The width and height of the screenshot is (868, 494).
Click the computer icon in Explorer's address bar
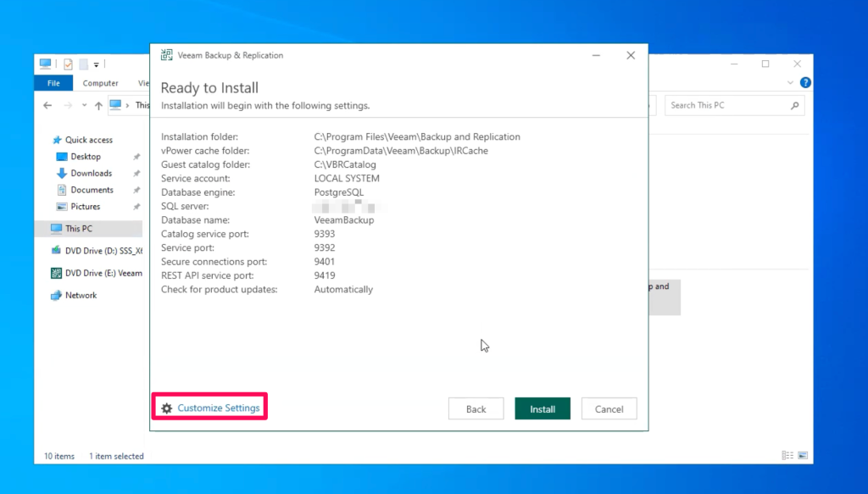click(x=115, y=105)
